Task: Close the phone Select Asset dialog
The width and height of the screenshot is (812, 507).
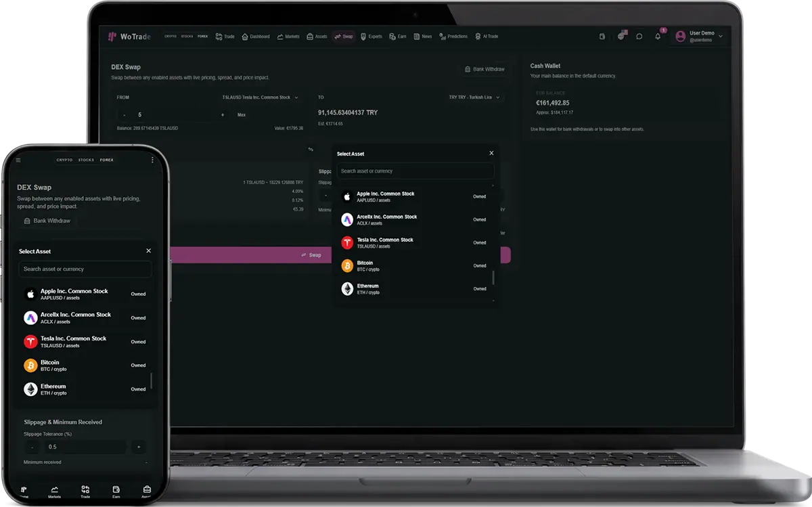Action: click(x=149, y=251)
